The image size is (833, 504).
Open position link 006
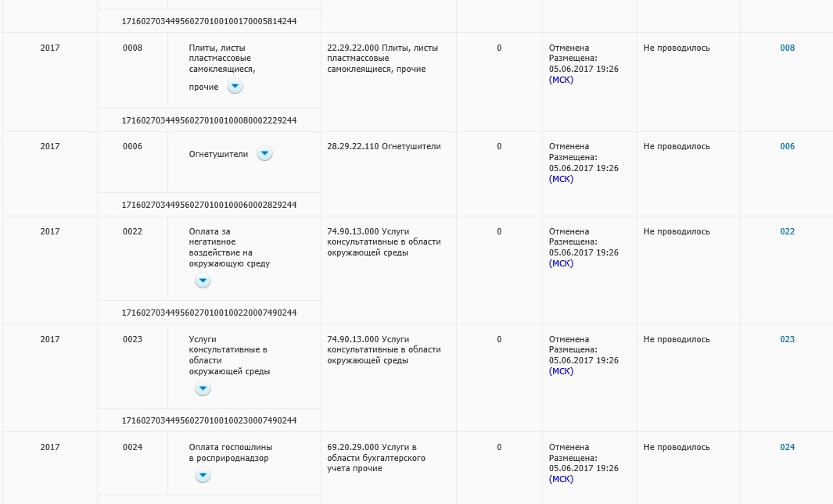[788, 146]
